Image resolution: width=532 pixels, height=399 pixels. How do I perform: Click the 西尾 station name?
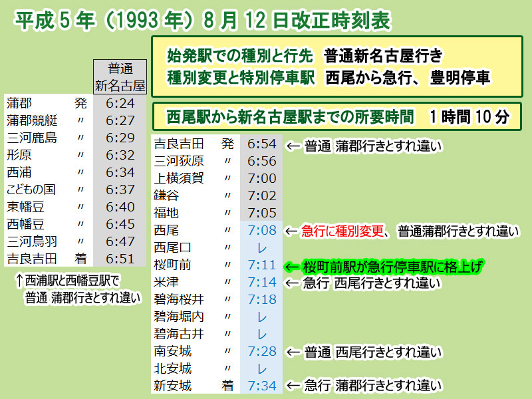click(166, 230)
